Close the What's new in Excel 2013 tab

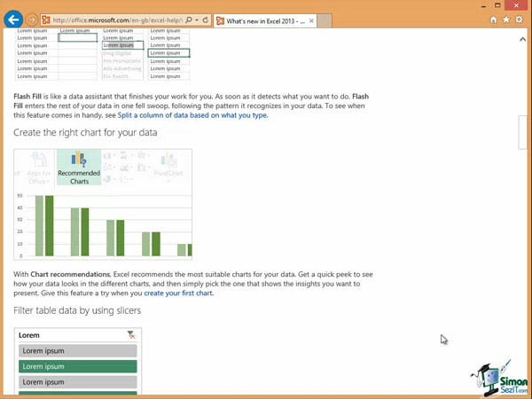(311, 21)
